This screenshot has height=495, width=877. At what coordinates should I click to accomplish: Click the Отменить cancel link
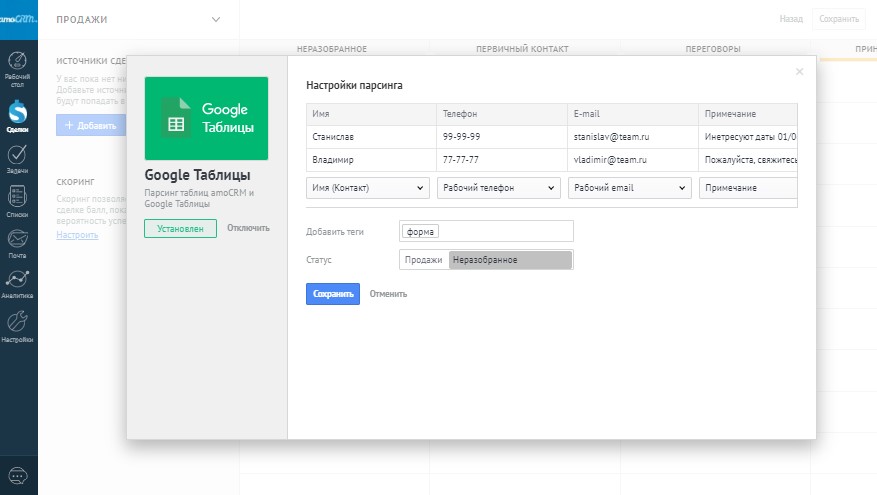click(388, 294)
